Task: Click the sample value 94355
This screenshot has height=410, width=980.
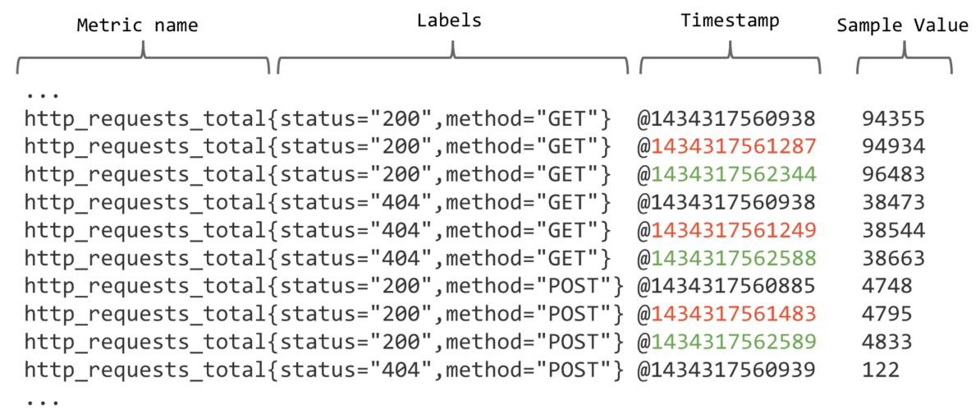Action: click(893, 119)
